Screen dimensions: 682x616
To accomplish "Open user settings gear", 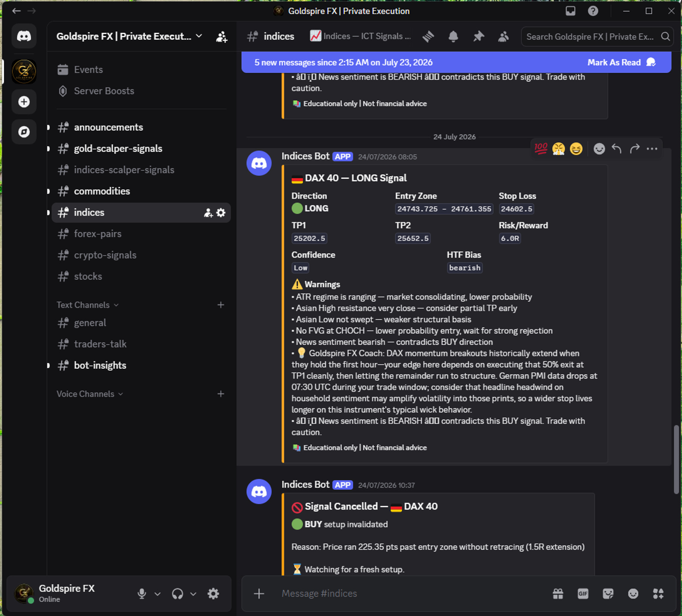I will coord(213,594).
